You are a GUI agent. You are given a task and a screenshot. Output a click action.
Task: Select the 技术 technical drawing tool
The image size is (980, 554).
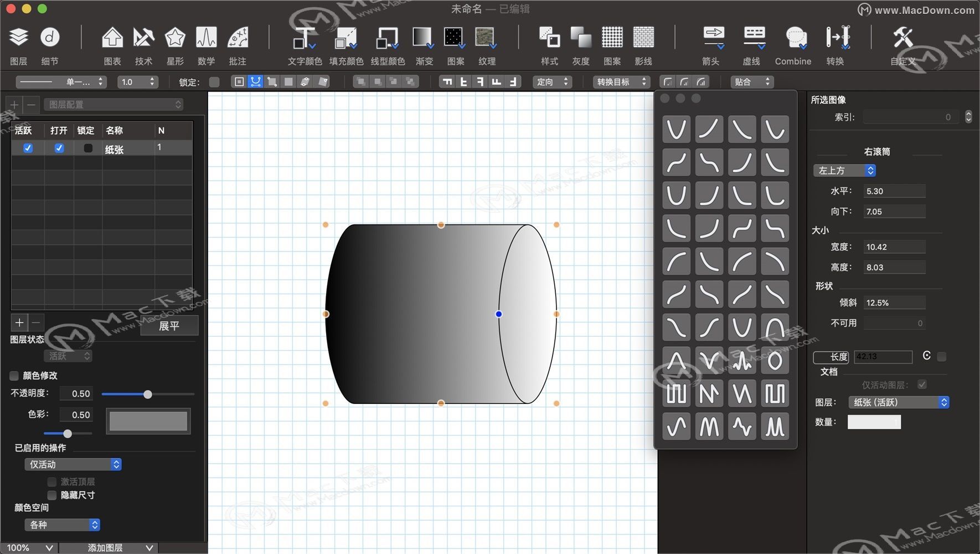pyautogui.click(x=143, y=38)
